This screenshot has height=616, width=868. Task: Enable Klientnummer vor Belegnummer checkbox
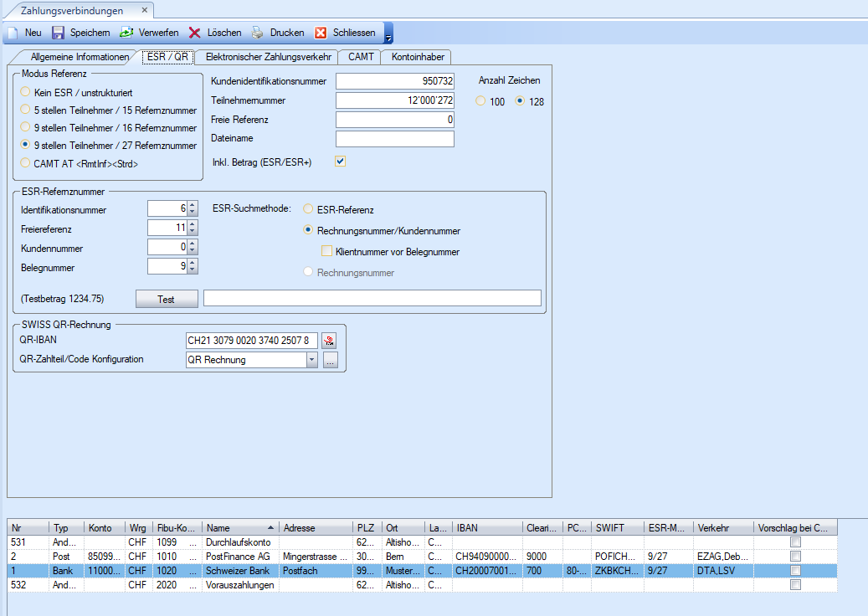pyautogui.click(x=327, y=251)
